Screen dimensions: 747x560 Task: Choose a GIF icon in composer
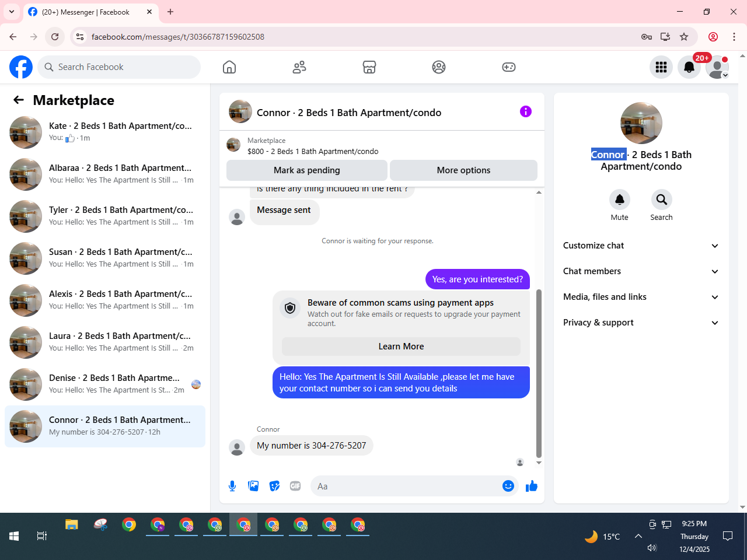[x=295, y=486]
